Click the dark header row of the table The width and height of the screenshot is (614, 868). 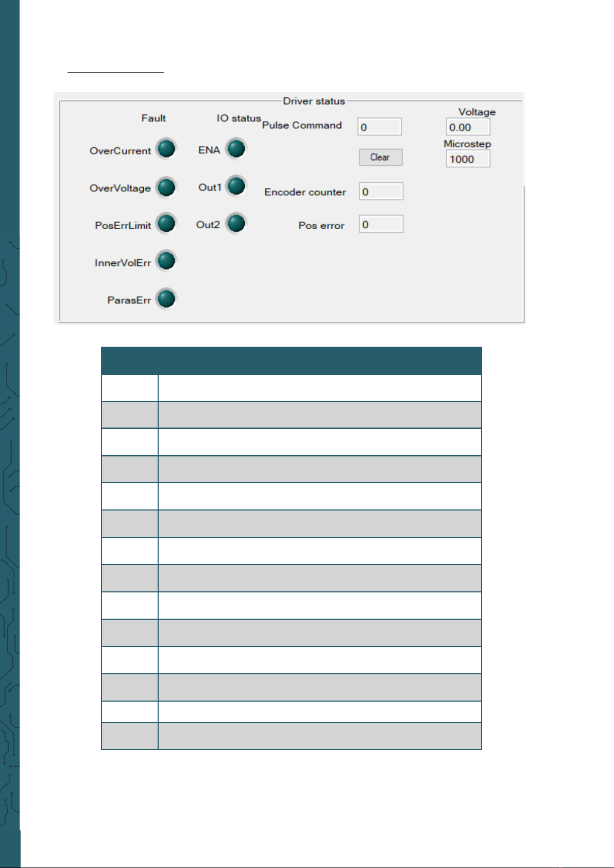click(x=291, y=361)
